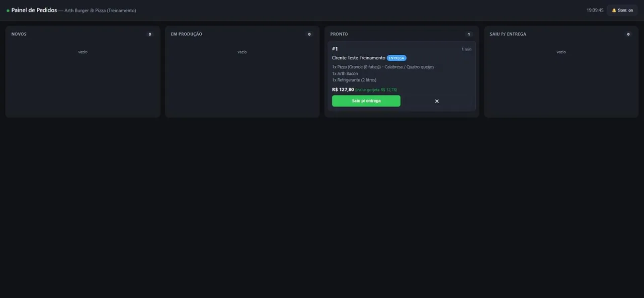This screenshot has height=298, width=644.
Task: Click the Pizza Calabresa / Quatro queijos item
Action: click(383, 67)
